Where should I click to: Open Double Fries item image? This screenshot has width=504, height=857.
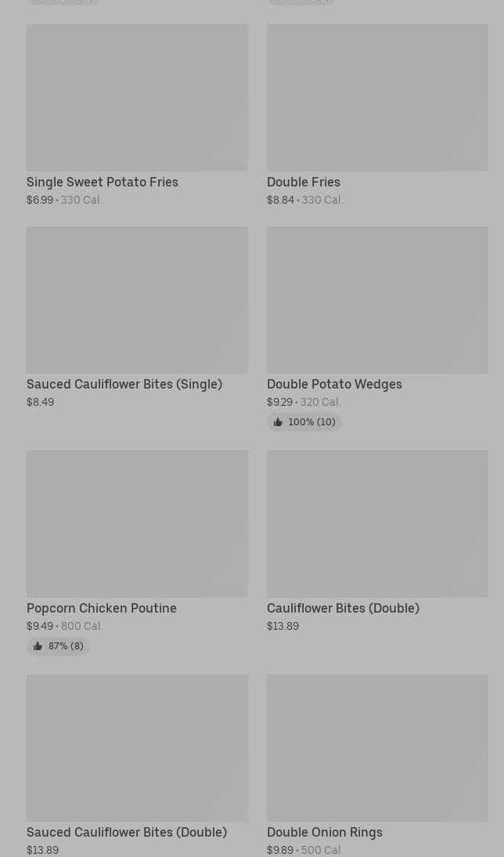point(377,97)
